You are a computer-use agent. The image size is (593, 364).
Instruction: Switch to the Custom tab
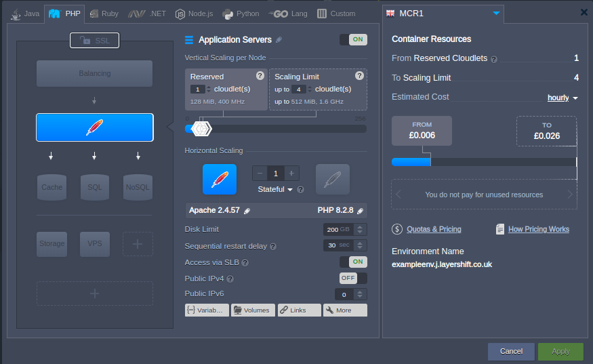pyautogui.click(x=336, y=14)
